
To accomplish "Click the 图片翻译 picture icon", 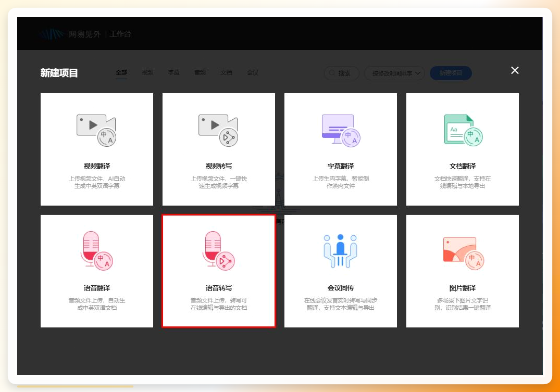I will 463,254.
